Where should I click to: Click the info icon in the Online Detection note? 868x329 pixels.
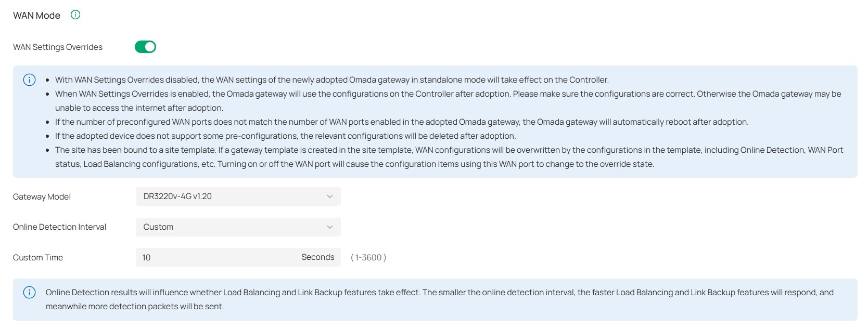point(30,292)
